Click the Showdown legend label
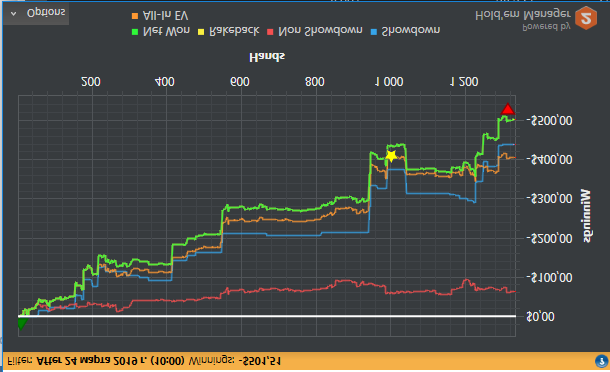610x372 pixels. (x=411, y=31)
